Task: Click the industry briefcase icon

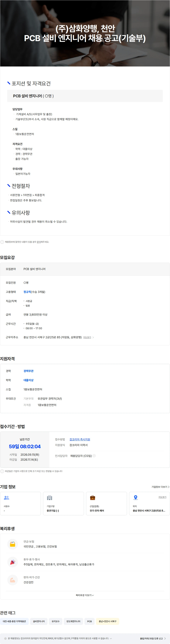Action: click(93, 498)
